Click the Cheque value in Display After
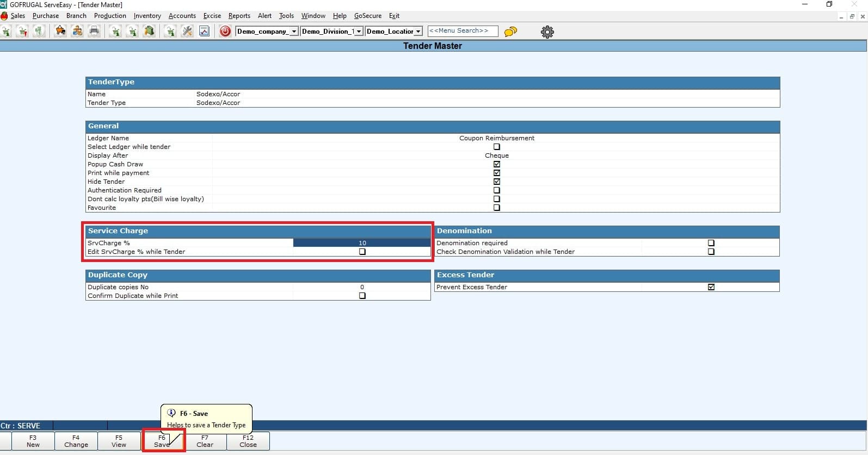The image size is (868, 455). pyautogui.click(x=497, y=155)
